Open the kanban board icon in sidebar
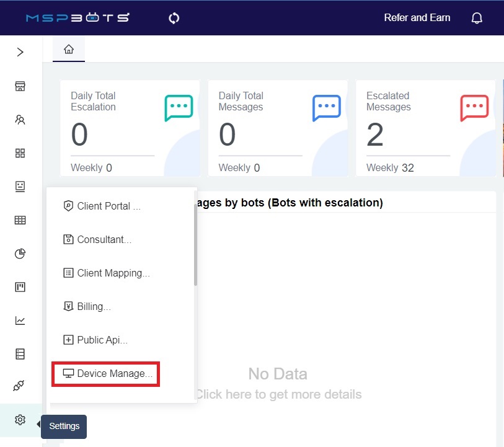 pos(19,286)
